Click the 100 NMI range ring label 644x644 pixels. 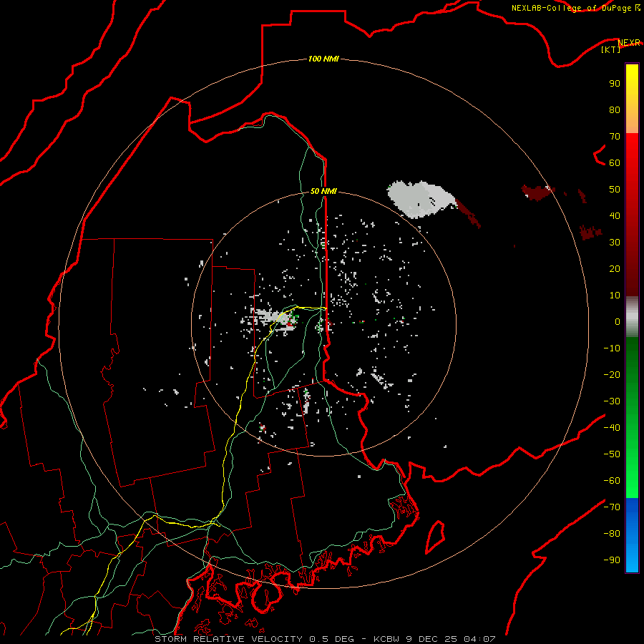pos(323,59)
